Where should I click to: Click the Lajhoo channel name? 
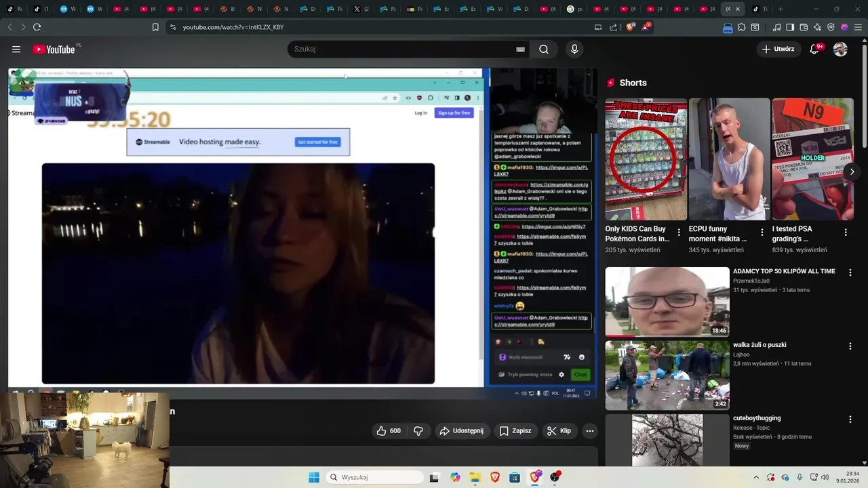pos(741,354)
